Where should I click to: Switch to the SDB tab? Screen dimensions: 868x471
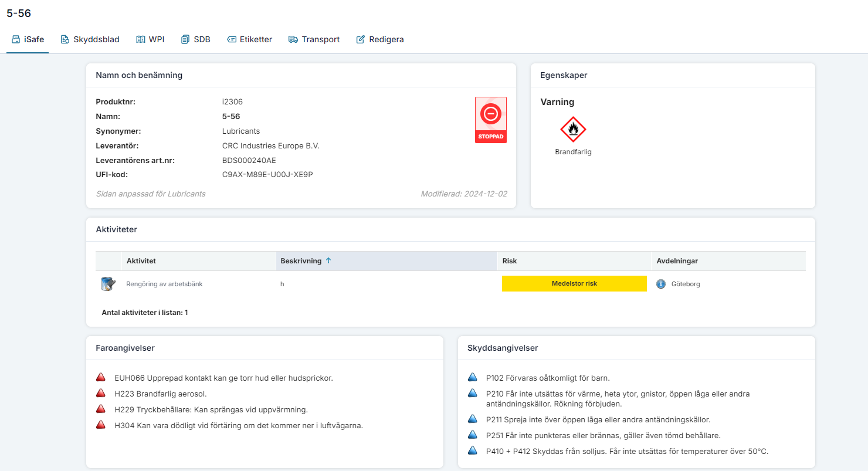(x=196, y=39)
